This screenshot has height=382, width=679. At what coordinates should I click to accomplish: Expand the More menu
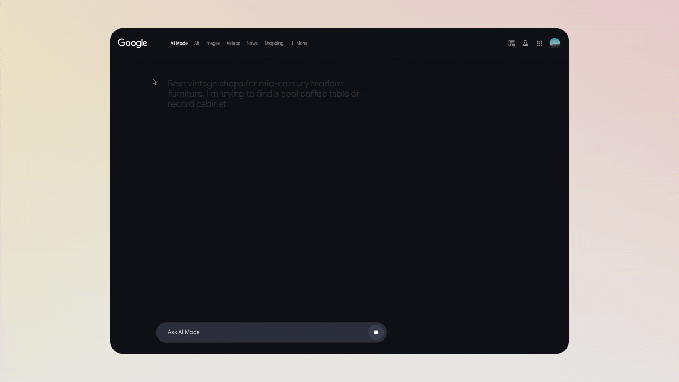299,43
